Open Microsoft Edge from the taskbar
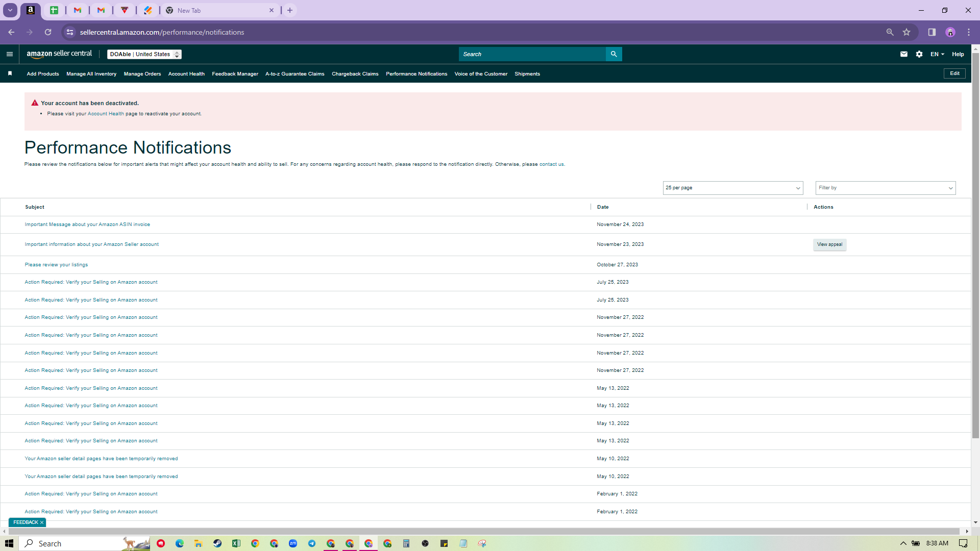The height and width of the screenshot is (551, 980). point(180,543)
